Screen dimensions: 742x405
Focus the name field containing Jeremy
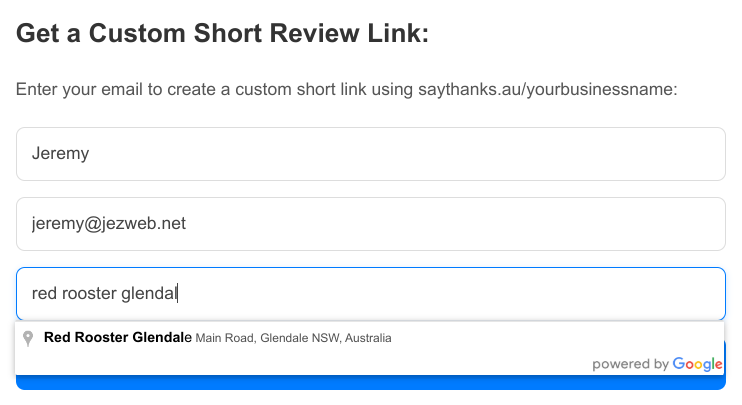(370, 154)
